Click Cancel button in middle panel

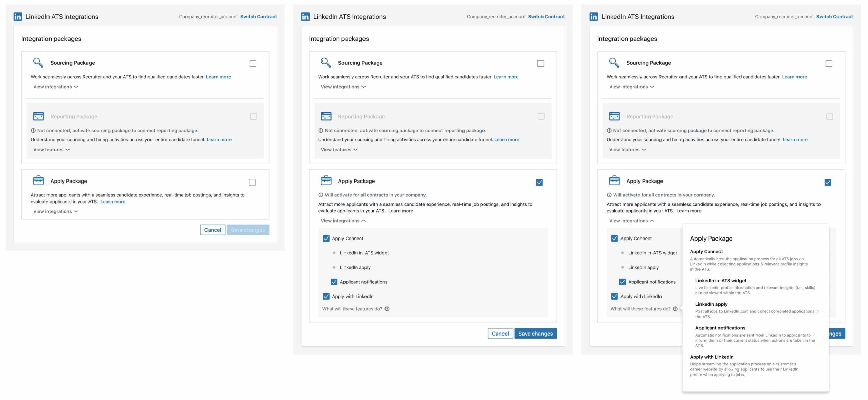tap(500, 334)
